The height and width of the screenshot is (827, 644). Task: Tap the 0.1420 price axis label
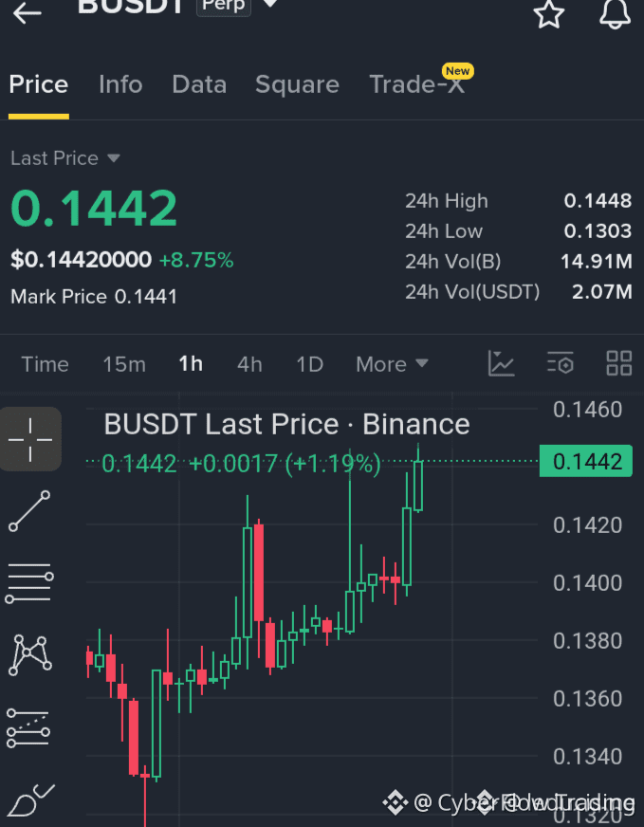point(587,525)
